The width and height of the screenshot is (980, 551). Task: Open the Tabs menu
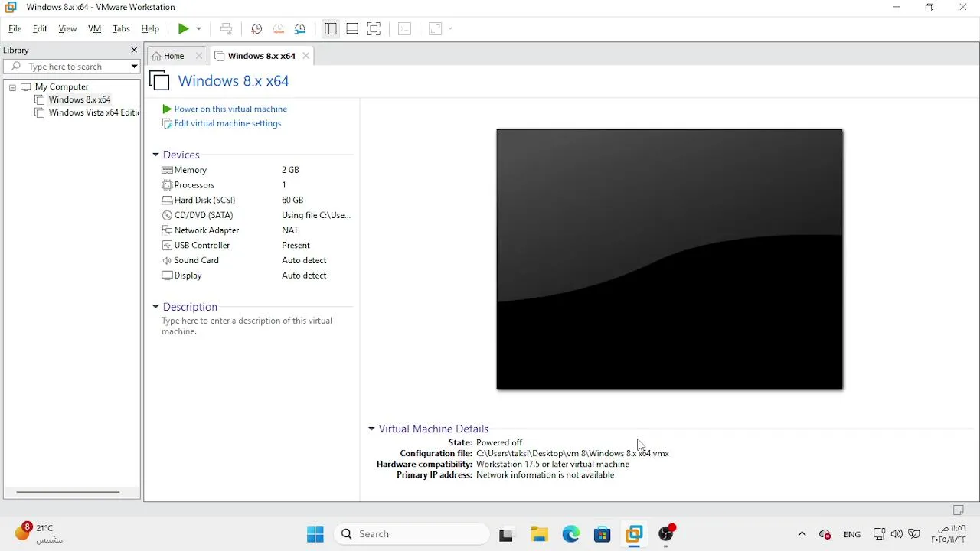[121, 29]
